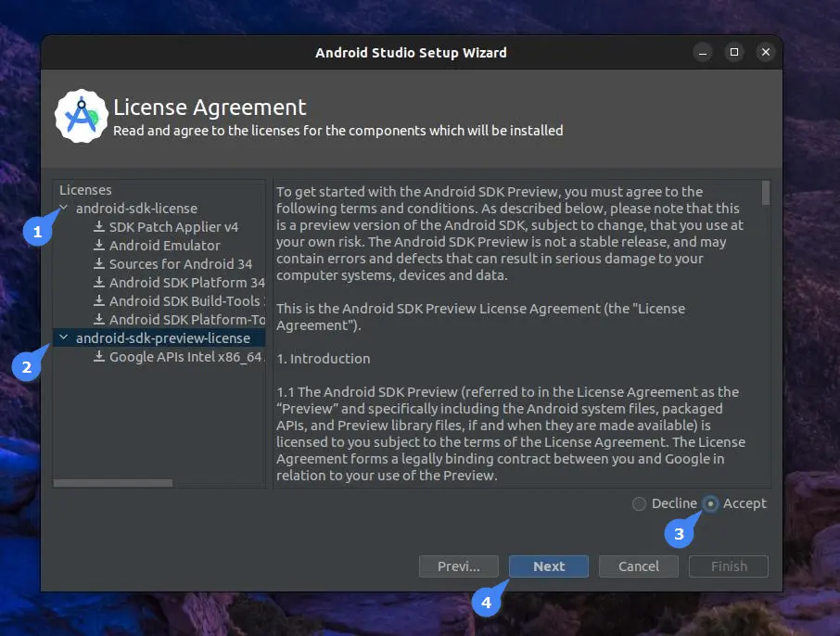Click download icon beside Sources for Android 34
Viewport: 840px width, 636px height.
tap(99, 263)
